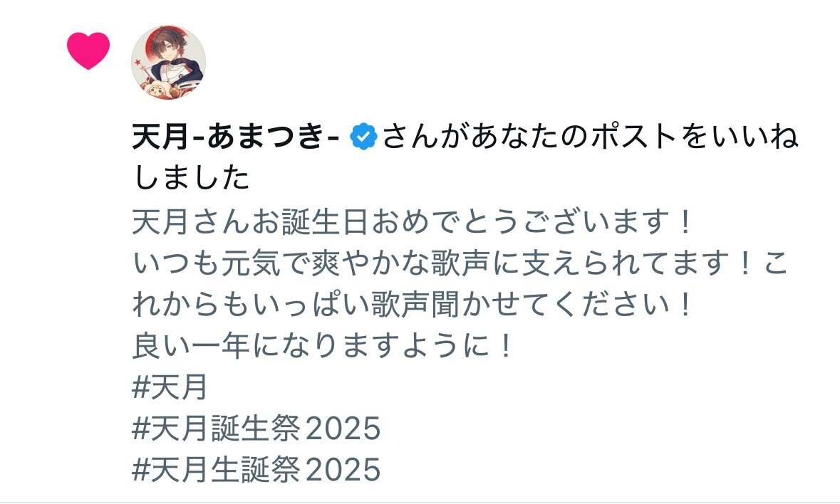Click the 天月さん text starting the post
This screenshot has width=840, height=504.
click(x=191, y=221)
